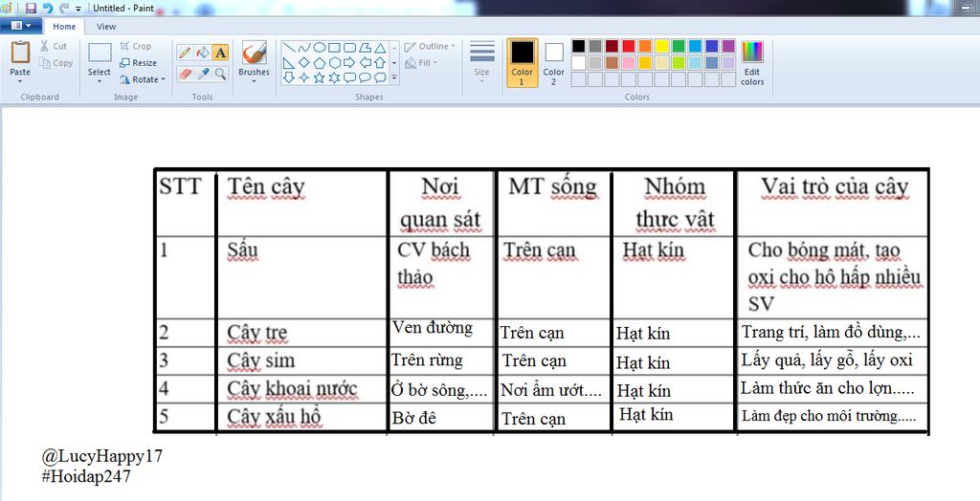The height and width of the screenshot is (501, 980).
Task: Choose the Right triangle shape
Action: 289,62
